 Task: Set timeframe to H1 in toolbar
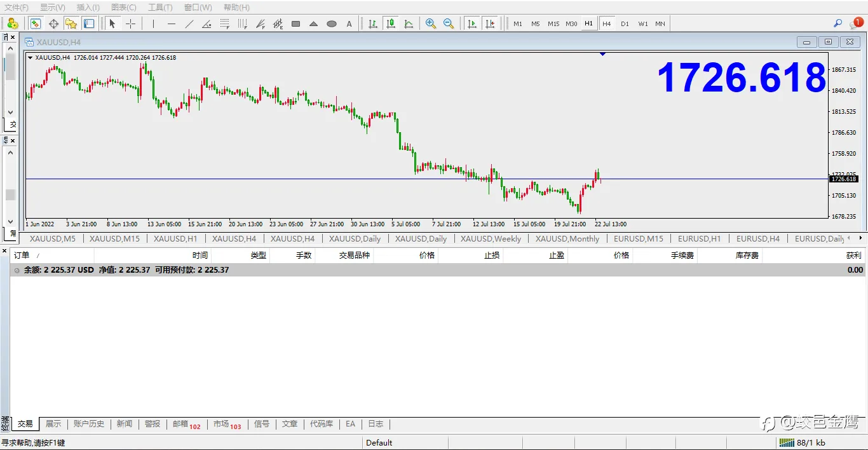point(589,24)
